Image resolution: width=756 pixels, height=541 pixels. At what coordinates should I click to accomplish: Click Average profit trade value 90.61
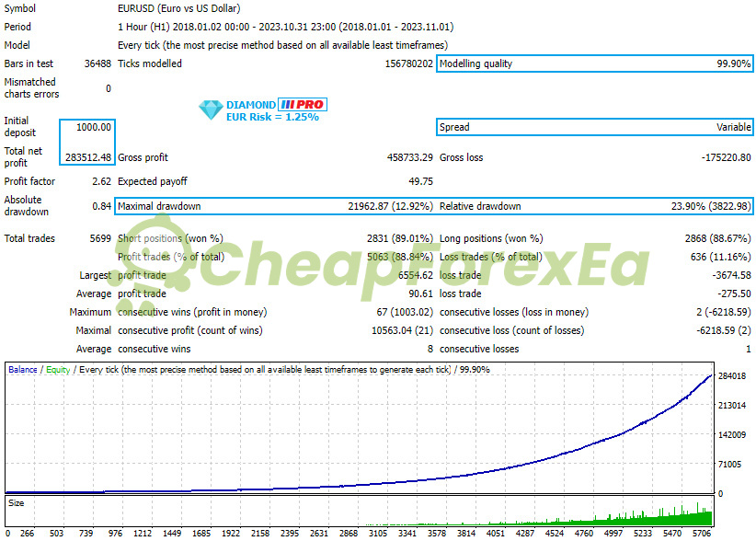pos(421,294)
